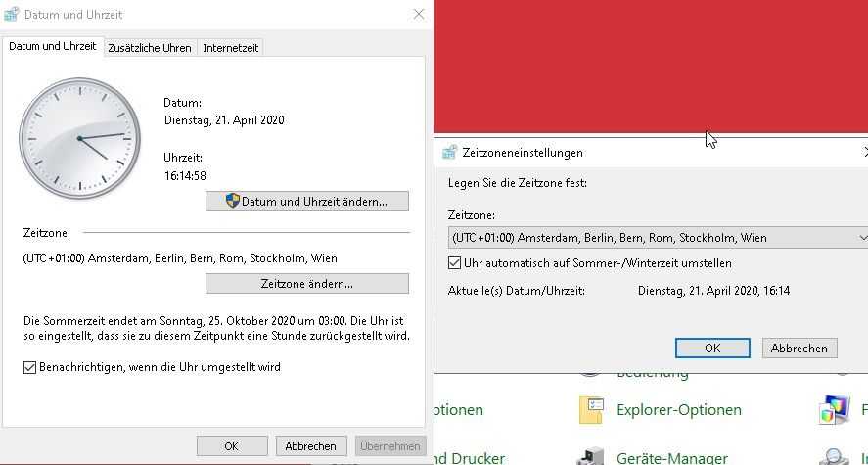Click the Zeitzoneneinstellungen title bar icon

449,153
